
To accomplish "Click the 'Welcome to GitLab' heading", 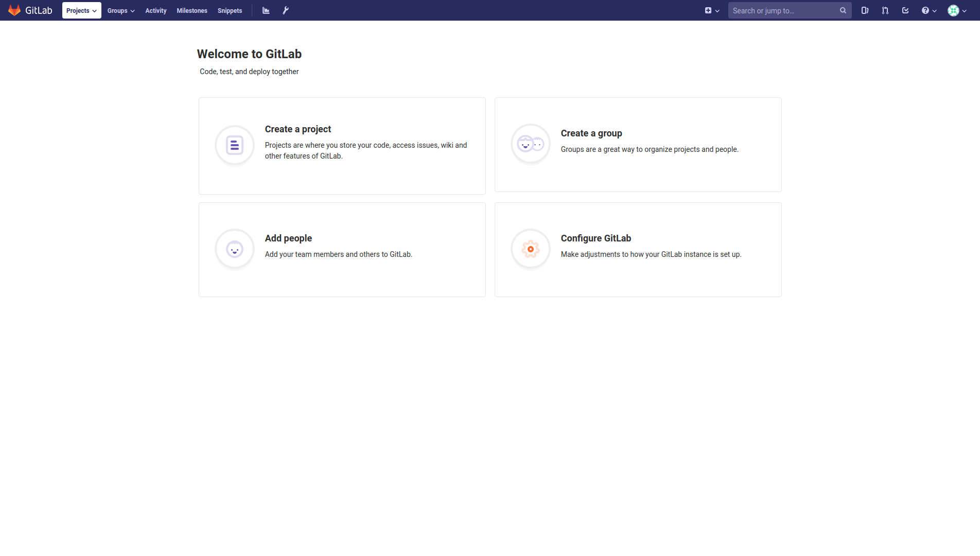I will [x=249, y=54].
